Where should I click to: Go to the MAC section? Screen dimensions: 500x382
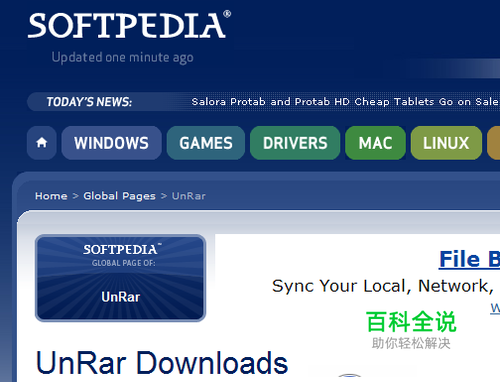[375, 143]
